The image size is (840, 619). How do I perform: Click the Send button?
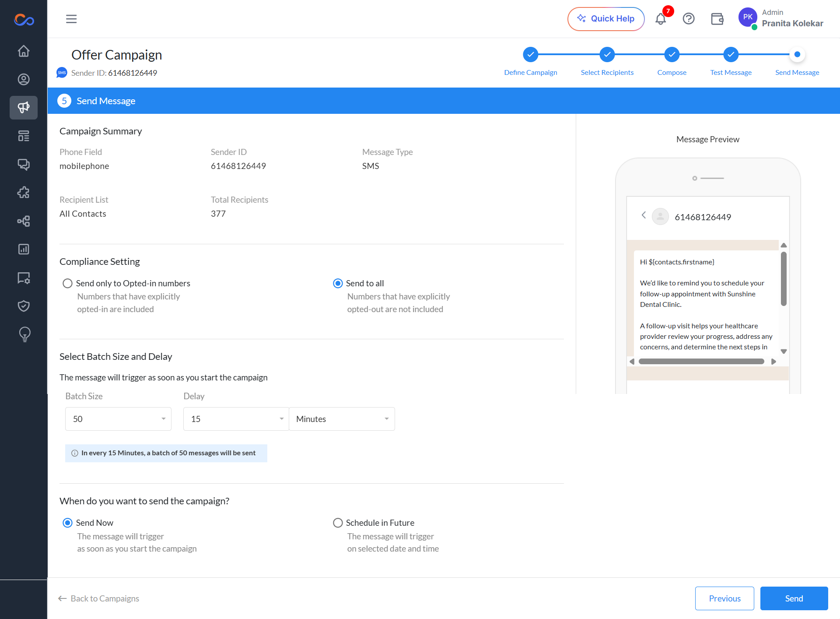(794, 598)
